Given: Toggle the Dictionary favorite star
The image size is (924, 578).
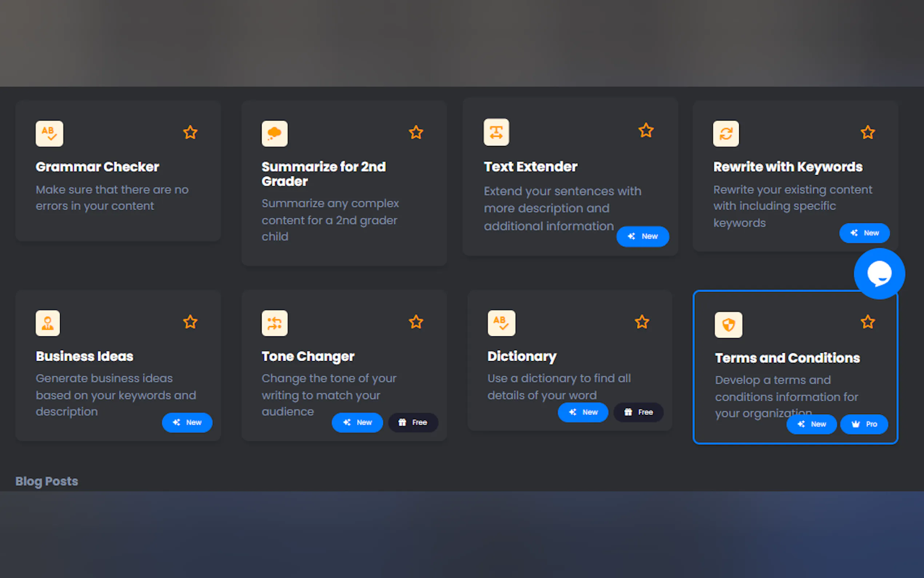Looking at the screenshot, I should 642,322.
